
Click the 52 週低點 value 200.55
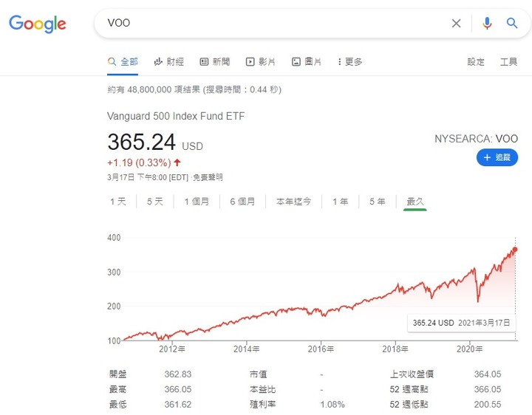pos(488,404)
